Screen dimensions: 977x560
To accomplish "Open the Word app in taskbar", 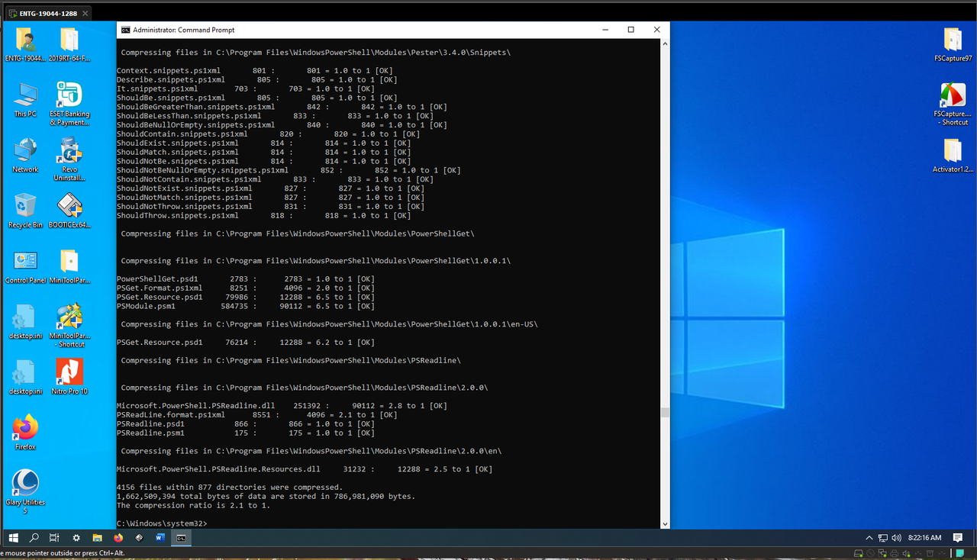I will tap(160, 538).
